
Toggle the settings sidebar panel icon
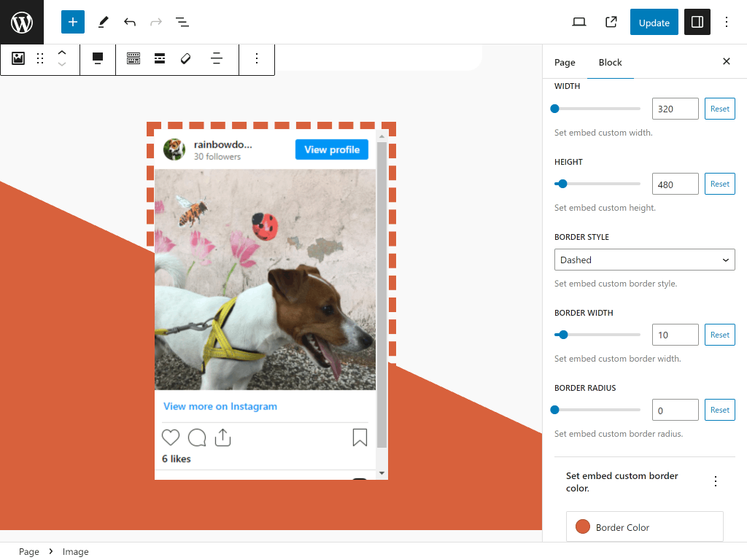(x=697, y=22)
